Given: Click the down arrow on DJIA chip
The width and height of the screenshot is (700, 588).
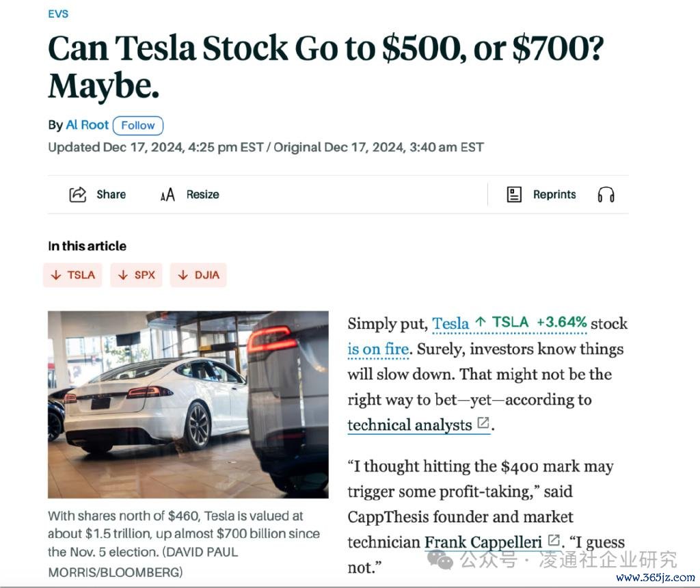Looking at the screenshot, I should 183,275.
